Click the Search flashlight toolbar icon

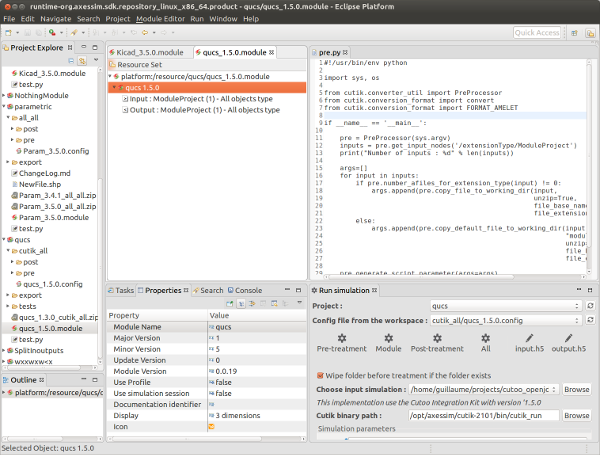pos(74,33)
